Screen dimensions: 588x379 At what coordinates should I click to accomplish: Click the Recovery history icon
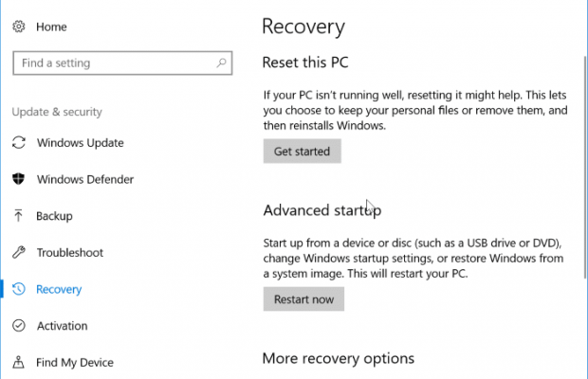point(18,290)
